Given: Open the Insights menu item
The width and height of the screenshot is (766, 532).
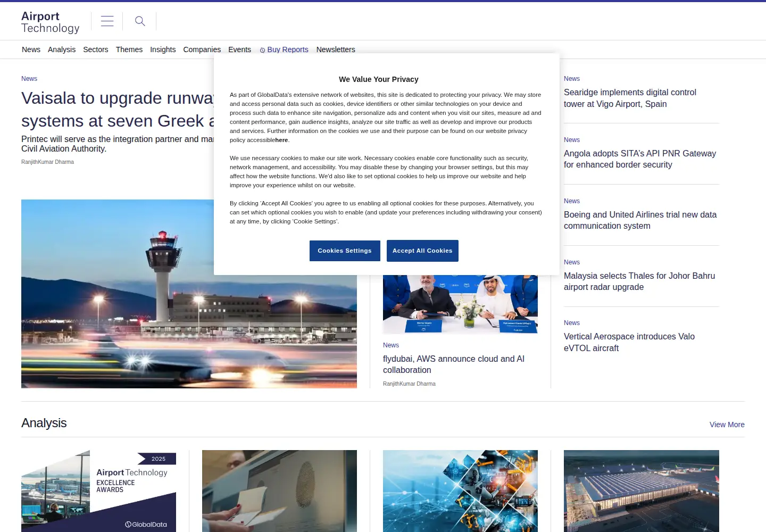Looking at the screenshot, I should click(163, 49).
